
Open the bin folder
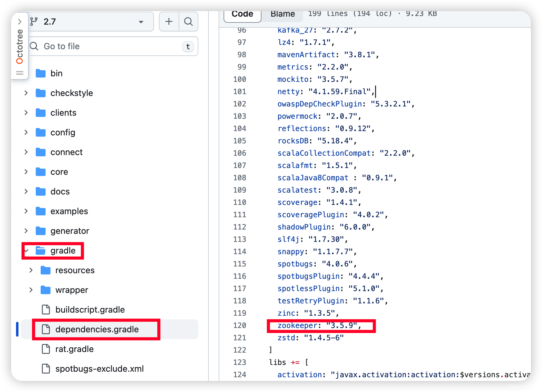pos(57,73)
